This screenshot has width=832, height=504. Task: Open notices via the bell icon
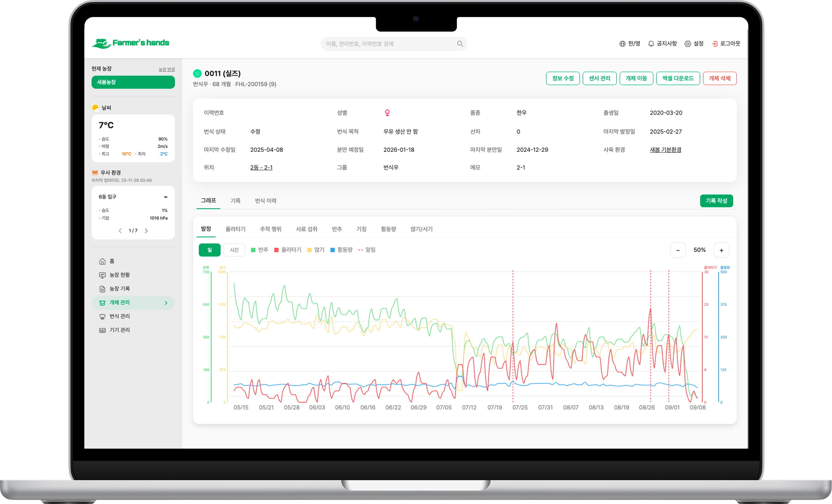(651, 43)
